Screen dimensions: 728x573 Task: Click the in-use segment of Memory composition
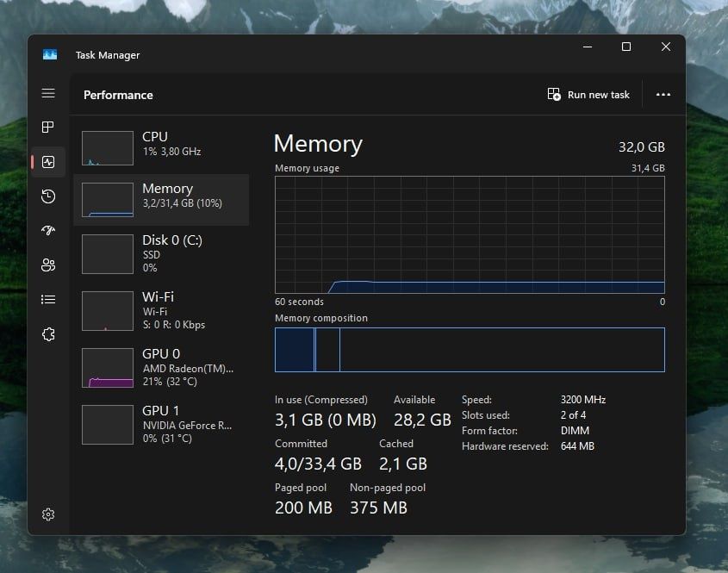295,350
